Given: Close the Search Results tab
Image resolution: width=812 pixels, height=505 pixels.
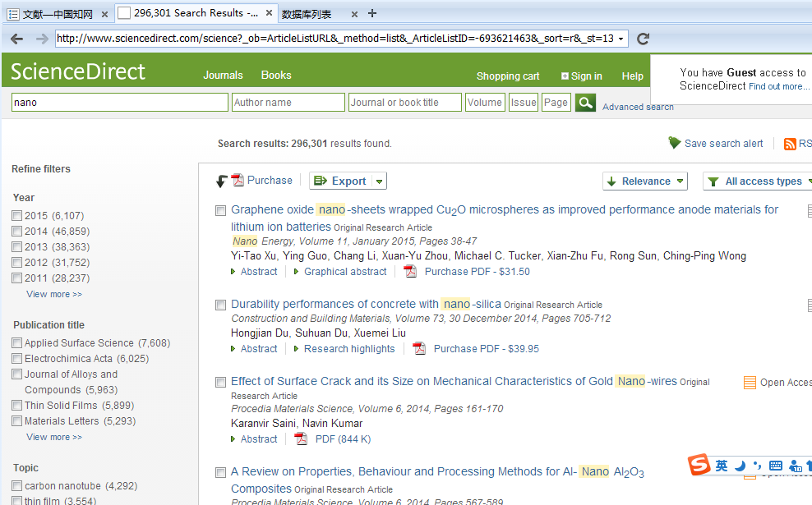Looking at the screenshot, I should pos(270,13).
